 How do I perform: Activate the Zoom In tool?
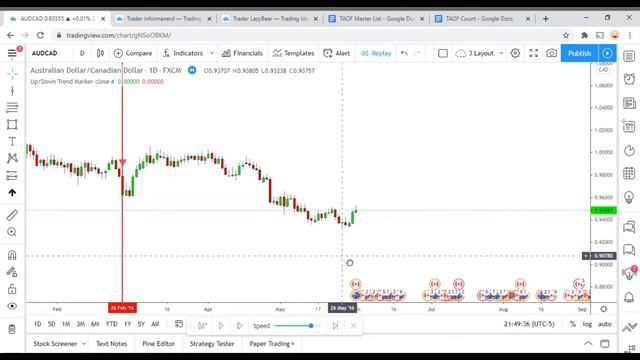pyautogui.click(x=12, y=232)
